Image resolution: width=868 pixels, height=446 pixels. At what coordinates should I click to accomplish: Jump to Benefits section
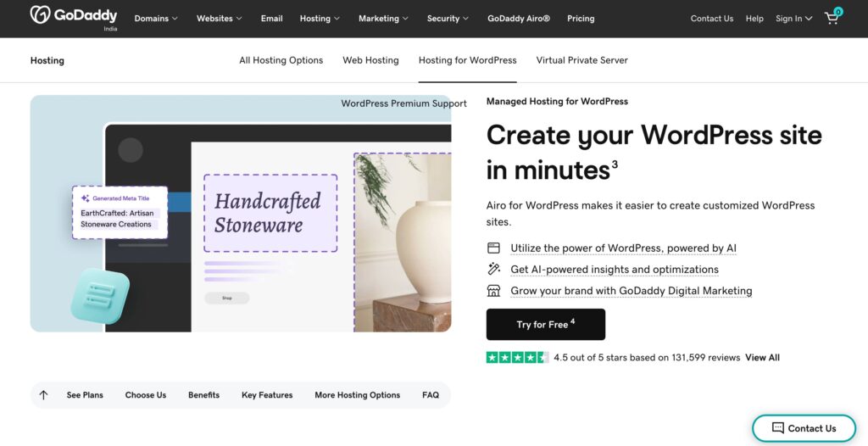pyautogui.click(x=203, y=395)
